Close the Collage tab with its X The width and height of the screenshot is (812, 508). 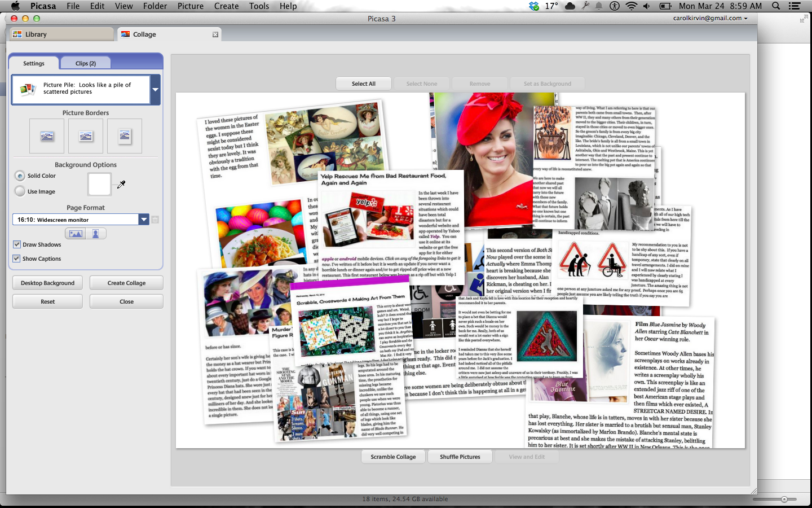pyautogui.click(x=215, y=34)
